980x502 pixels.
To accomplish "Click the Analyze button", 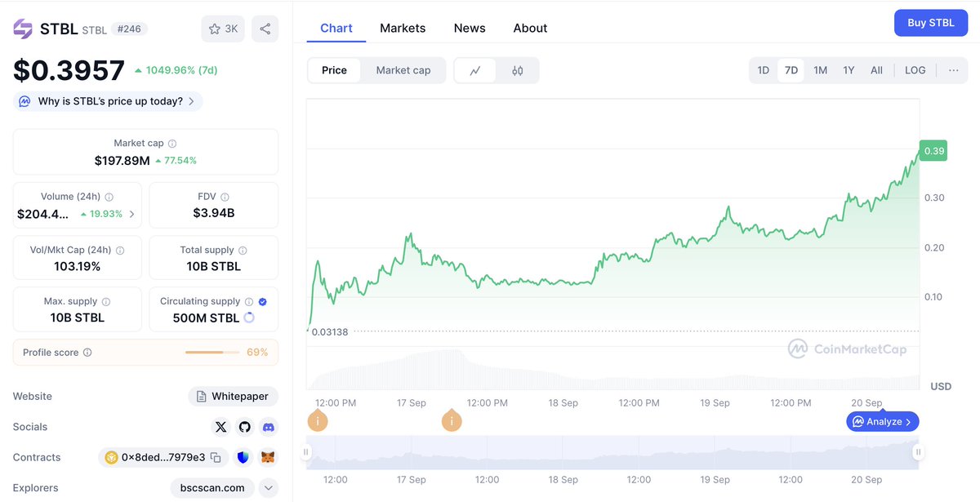I will click(x=883, y=422).
